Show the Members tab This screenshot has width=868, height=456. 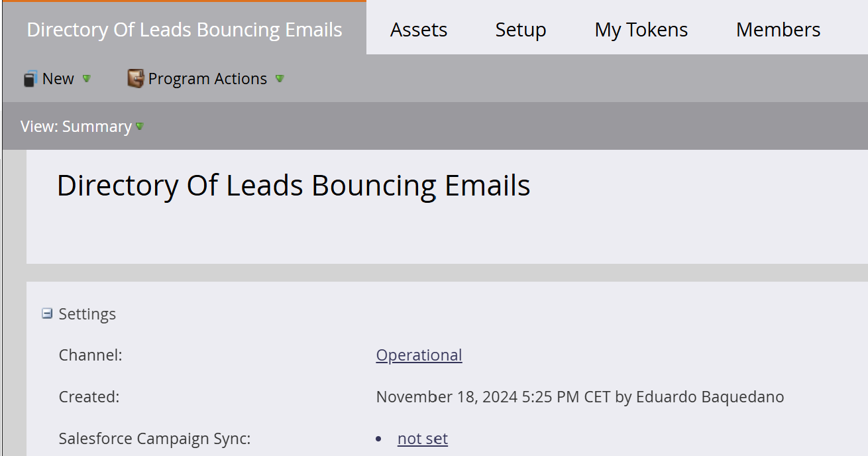point(778,30)
